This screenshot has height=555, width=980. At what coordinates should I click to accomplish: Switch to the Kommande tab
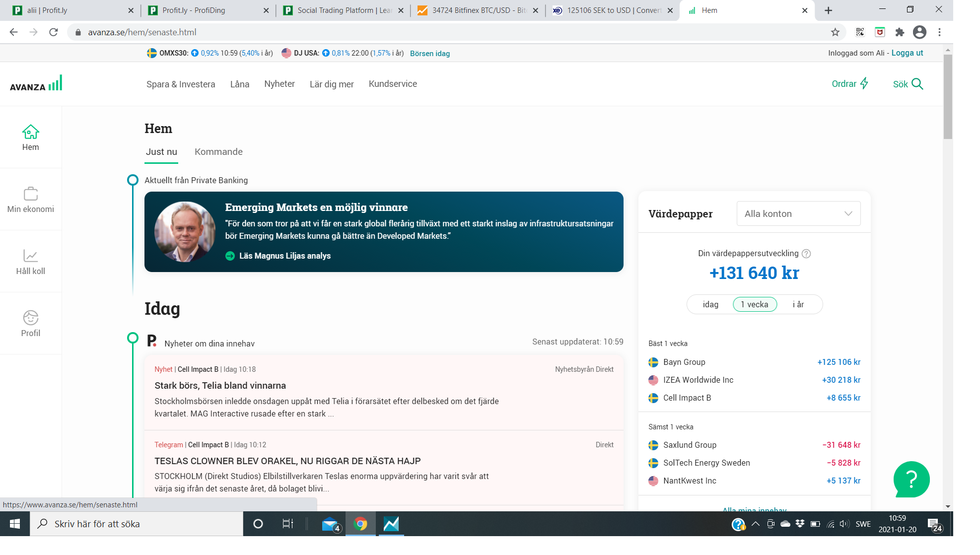tap(218, 152)
